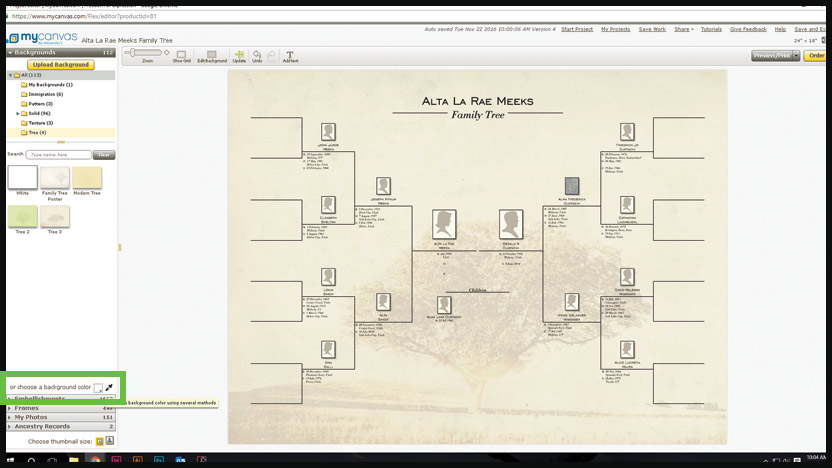Click Give Feedback link
Screen dimensions: 832x468
click(x=748, y=29)
